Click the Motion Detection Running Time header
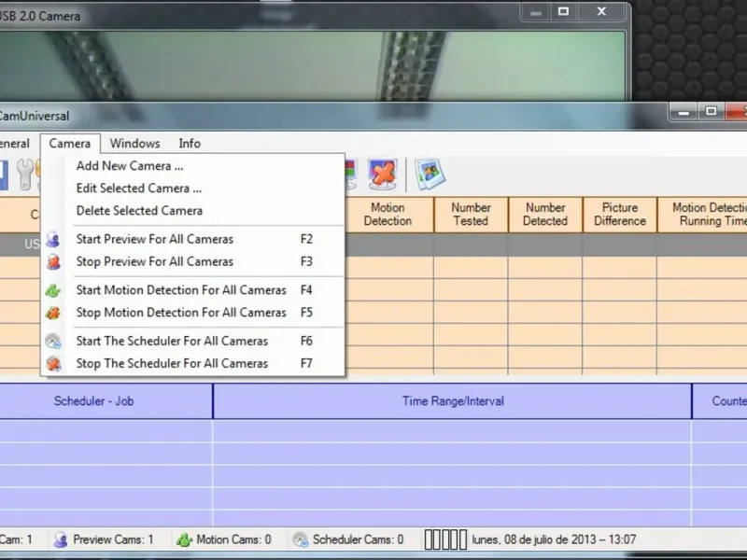This screenshot has width=747, height=560. (x=702, y=215)
